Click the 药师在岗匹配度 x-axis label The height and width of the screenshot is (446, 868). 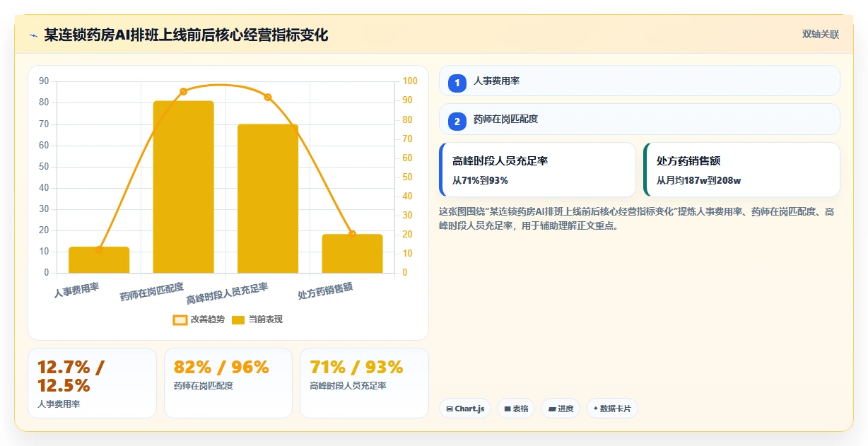pos(151,292)
